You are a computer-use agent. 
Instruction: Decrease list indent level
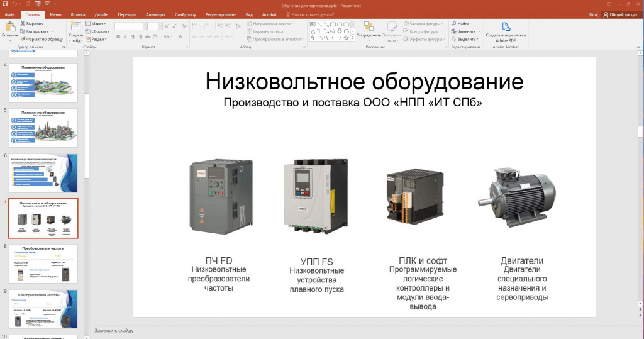(x=221, y=26)
